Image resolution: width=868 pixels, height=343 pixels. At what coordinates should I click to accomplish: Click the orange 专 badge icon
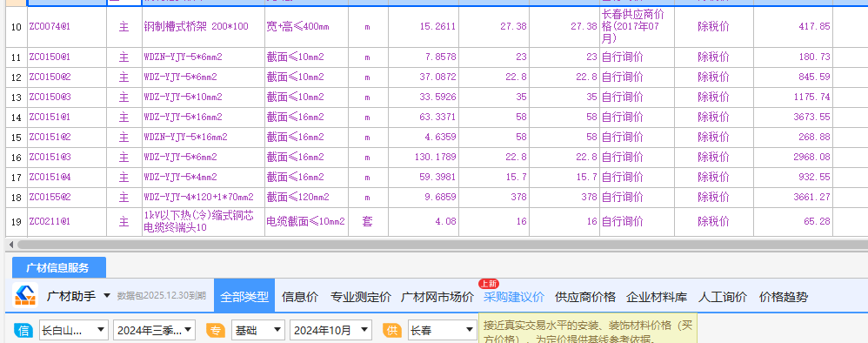tap(216, 331)
